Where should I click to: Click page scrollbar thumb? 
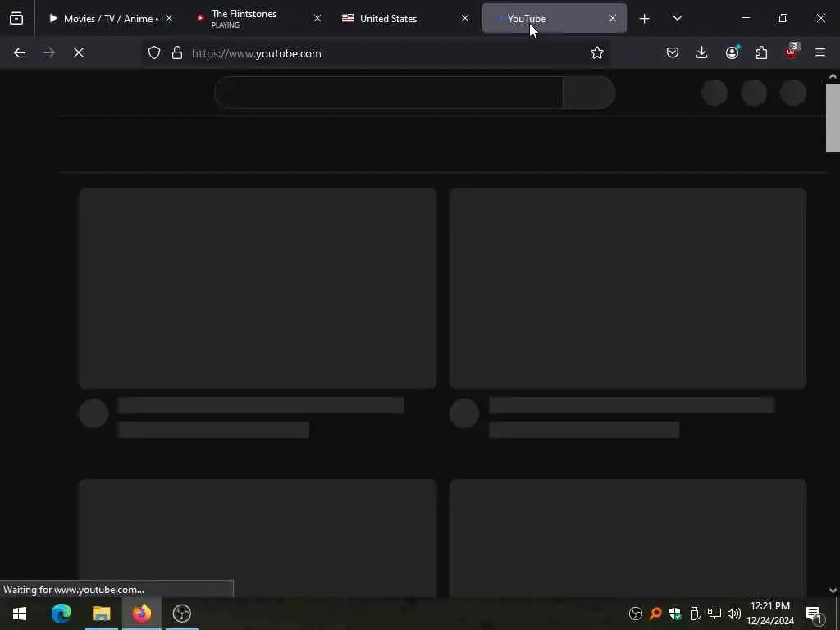point(833,117)
